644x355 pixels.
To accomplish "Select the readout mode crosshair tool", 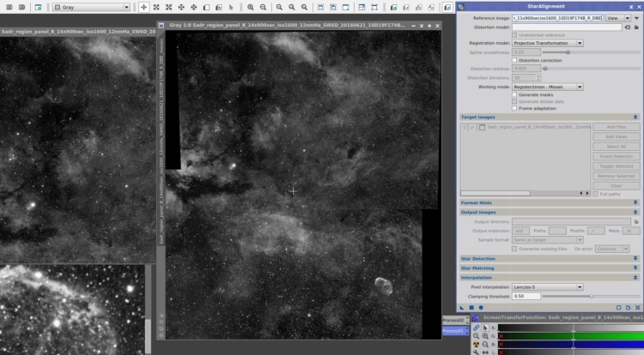I will coord(143,8).
